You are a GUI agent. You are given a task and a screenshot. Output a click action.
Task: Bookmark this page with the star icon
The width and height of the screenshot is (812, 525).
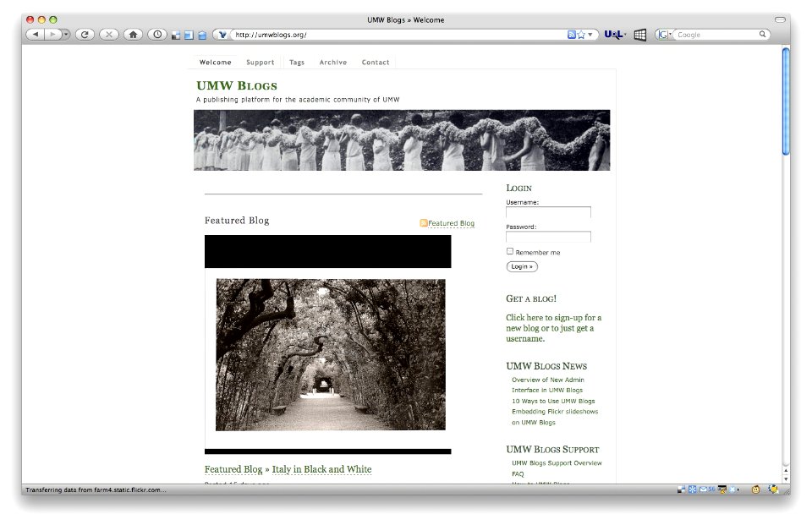(581, 35)
